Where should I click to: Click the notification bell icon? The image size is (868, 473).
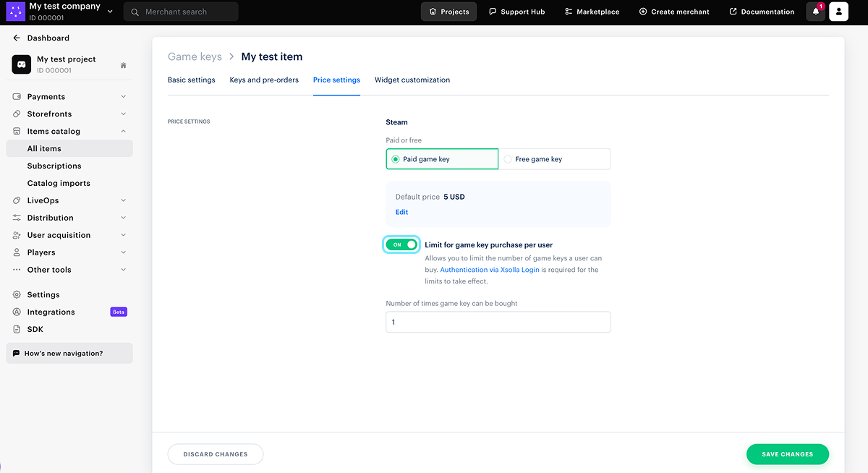[815, 12]
